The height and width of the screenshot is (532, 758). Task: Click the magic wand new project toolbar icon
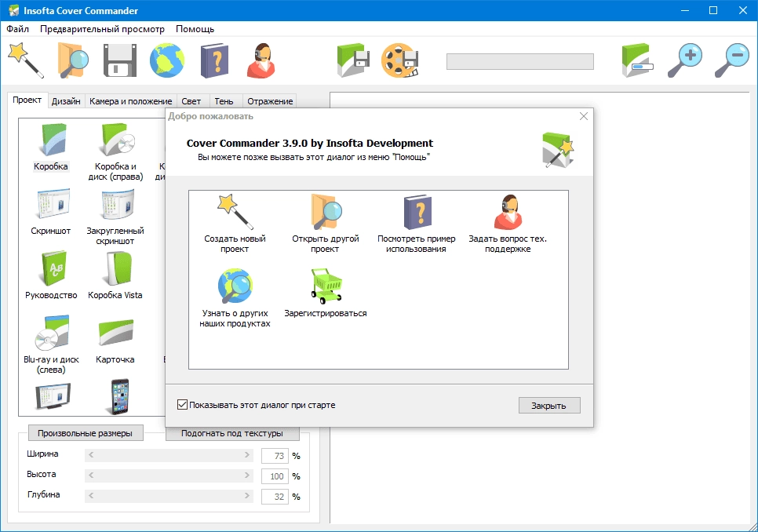click(x=26, y=60)
